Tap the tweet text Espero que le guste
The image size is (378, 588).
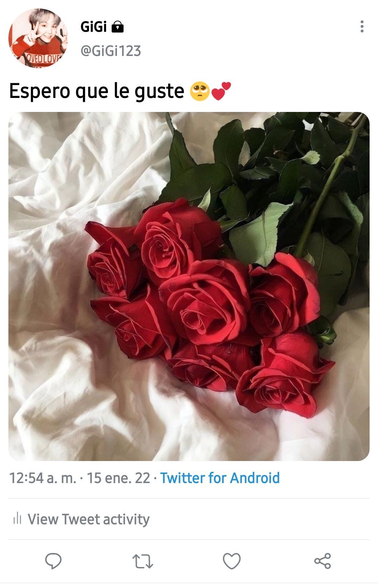tap(97, 91)
